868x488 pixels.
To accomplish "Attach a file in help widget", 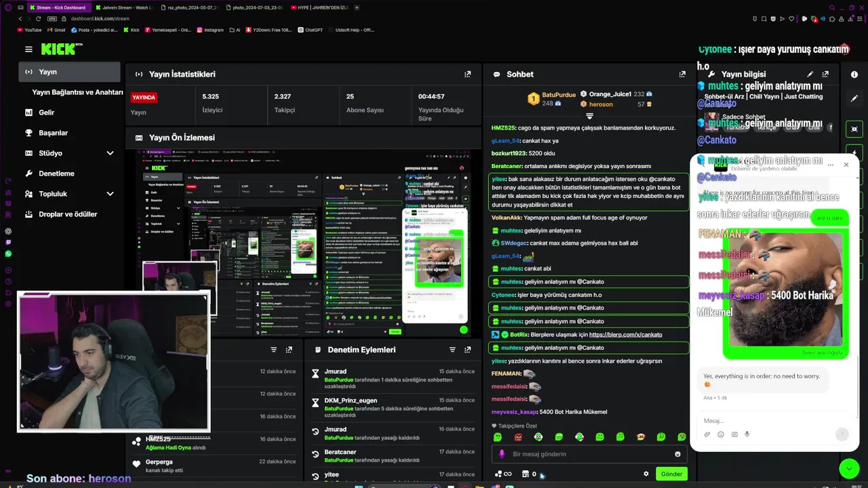I will [x=707, y=434].
